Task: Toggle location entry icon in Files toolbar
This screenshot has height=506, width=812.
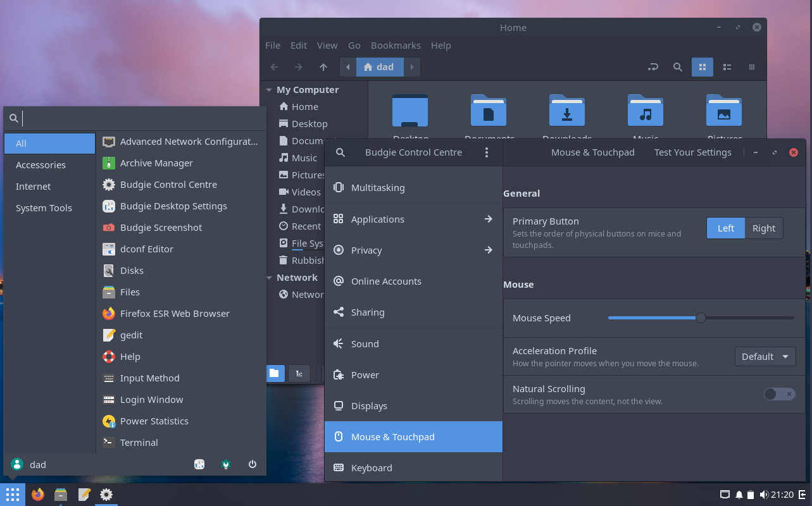Action: coord(653,67)
